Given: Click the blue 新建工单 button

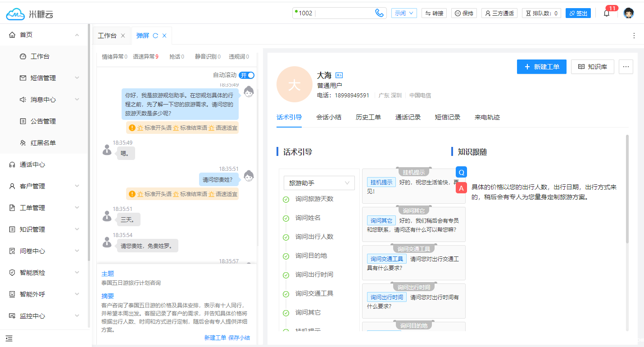Looking at the screenshot, I should [x=541, y=67].
